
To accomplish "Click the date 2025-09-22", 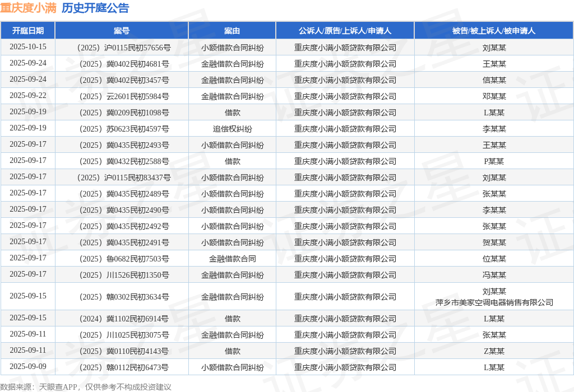I will (x=28, y=95).
